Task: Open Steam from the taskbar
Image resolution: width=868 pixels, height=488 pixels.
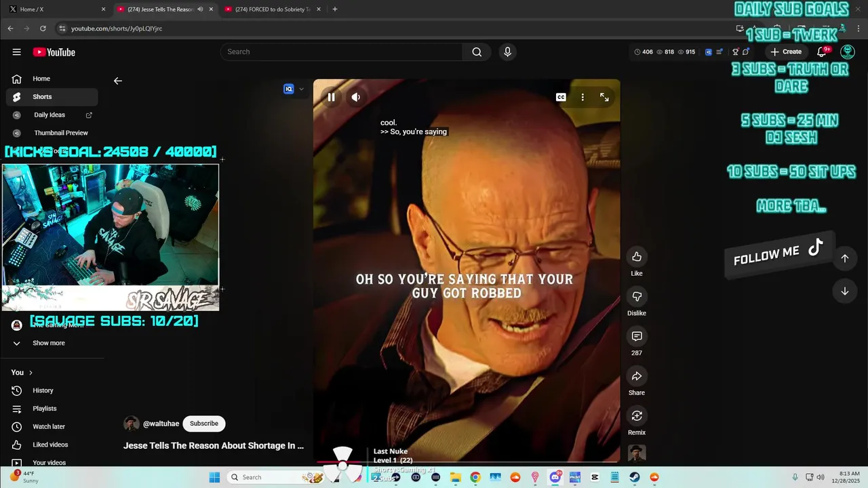Action: coord(635,477)
